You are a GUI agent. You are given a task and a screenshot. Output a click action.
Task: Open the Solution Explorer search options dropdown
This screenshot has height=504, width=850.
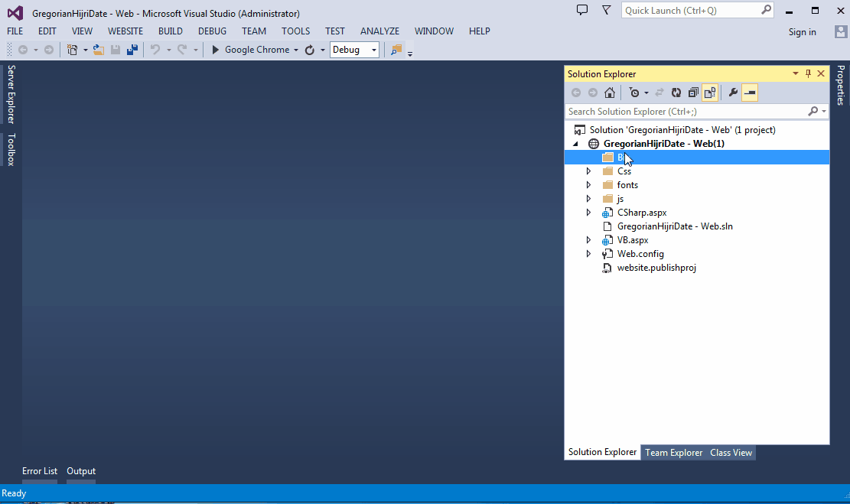tap(823, 112)
